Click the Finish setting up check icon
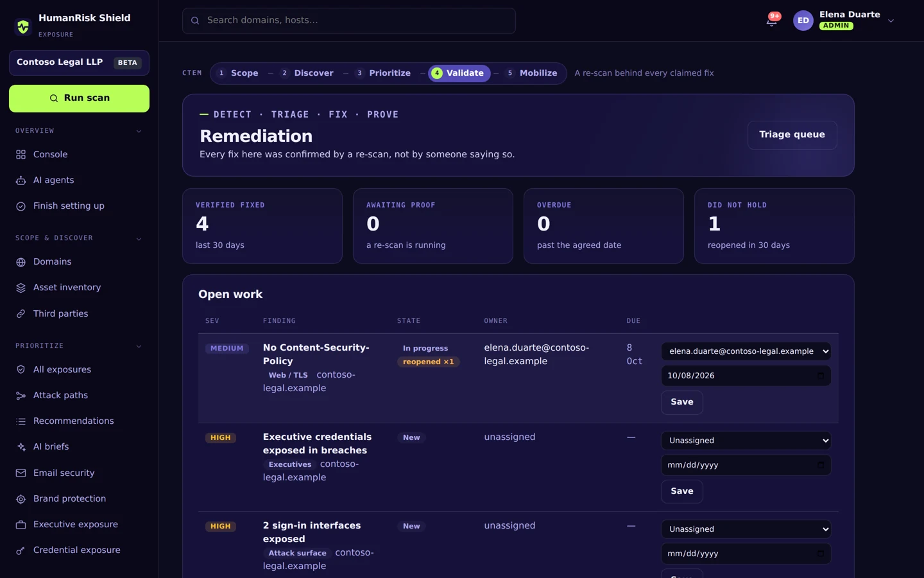 [x=21, y=206]
